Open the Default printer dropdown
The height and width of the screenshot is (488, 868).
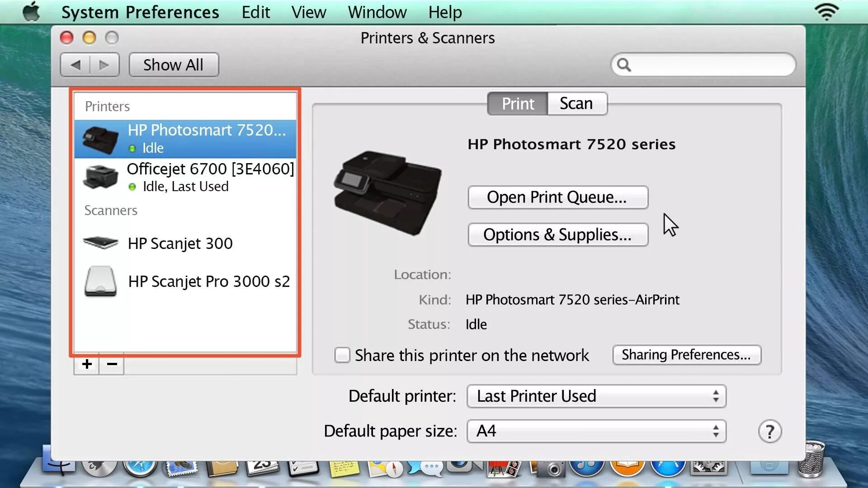(x=596, y=396)
